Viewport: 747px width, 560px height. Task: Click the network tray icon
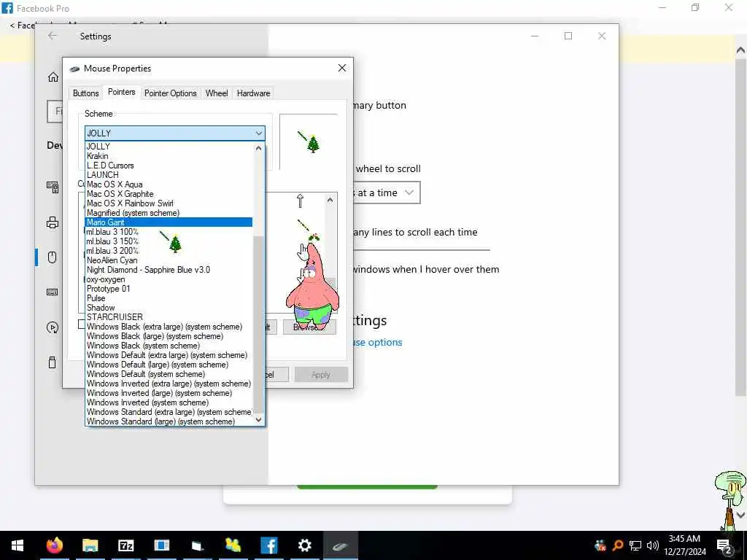click(x=635, y=545)
